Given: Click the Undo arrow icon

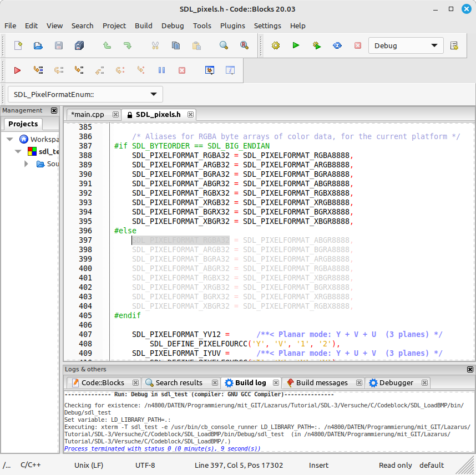Looking at the screenshot, I should coord(107,45).
